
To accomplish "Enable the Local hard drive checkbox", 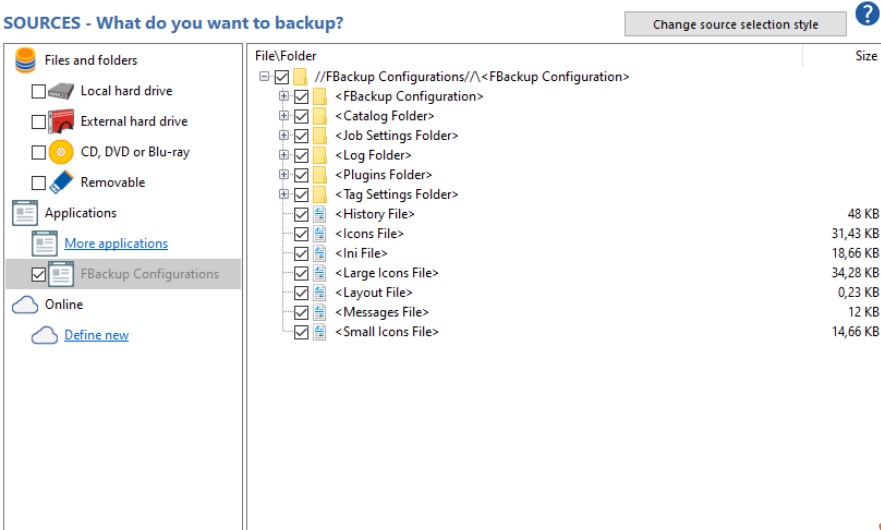I will click(x=39, y=92).
